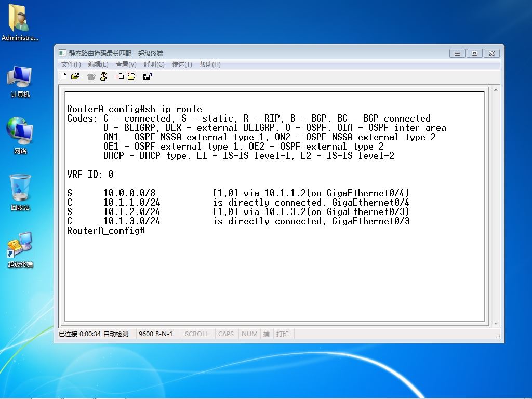Click the Send file toolbar icon
This screenshot has height=399, width=532.
(x=119, y=76)
